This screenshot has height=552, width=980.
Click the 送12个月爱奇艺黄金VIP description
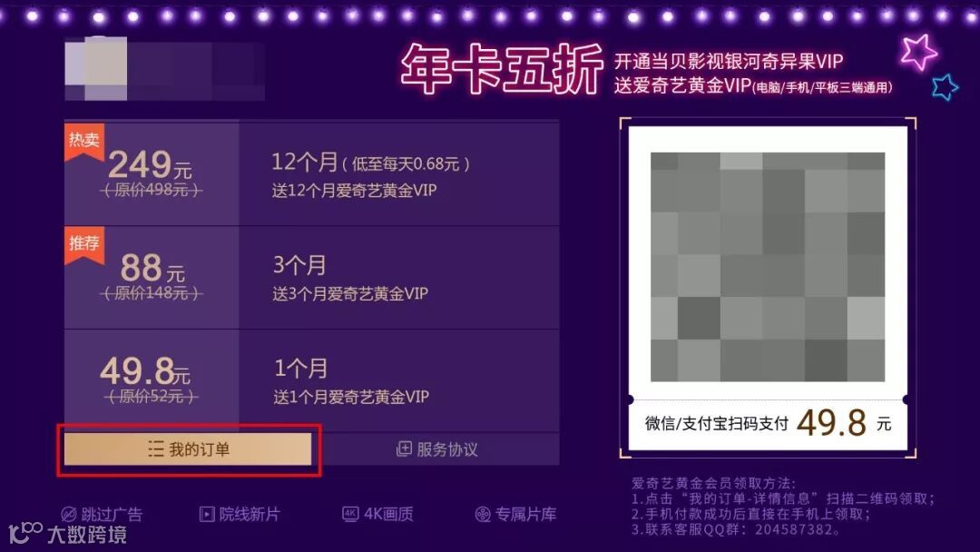pyautogui.click(x=355, y=190)
